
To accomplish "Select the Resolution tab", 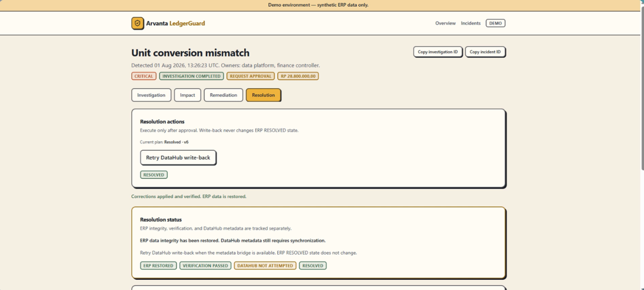I will [263, 95].
